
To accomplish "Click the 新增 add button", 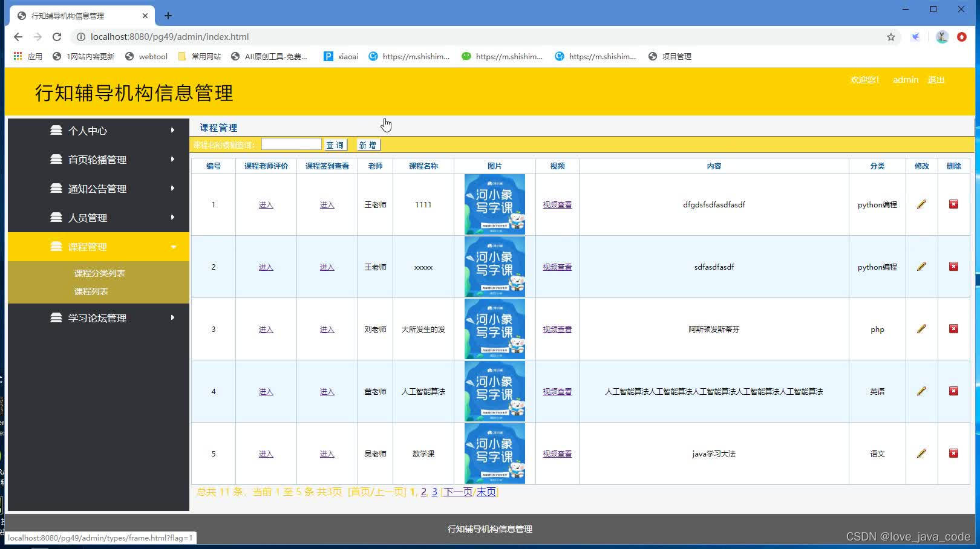I will coord(368,145).
